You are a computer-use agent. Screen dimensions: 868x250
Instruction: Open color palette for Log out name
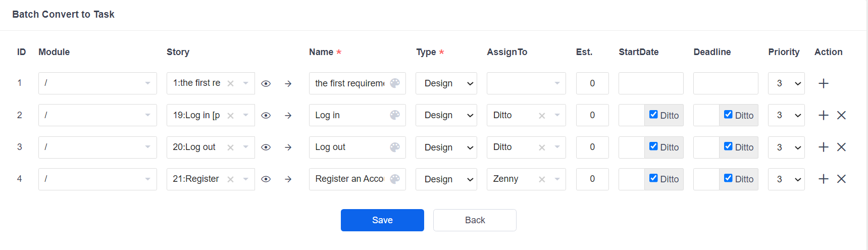tap(395, 147)
